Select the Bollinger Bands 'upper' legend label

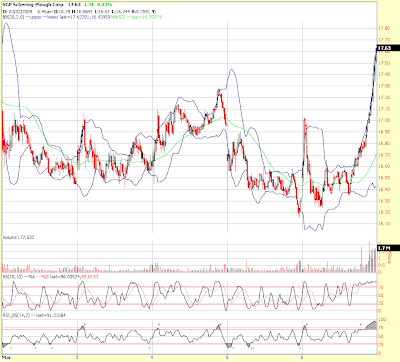36,17
